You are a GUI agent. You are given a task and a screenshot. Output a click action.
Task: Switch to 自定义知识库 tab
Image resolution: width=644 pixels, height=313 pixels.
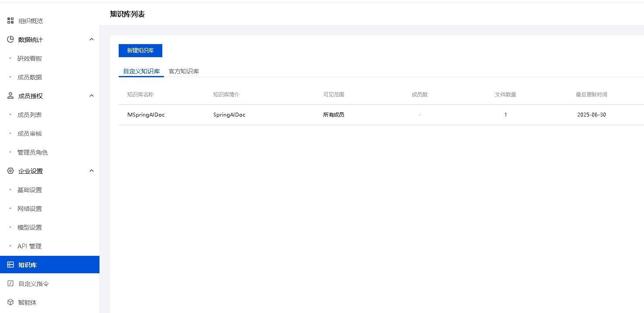coord(141,71)
